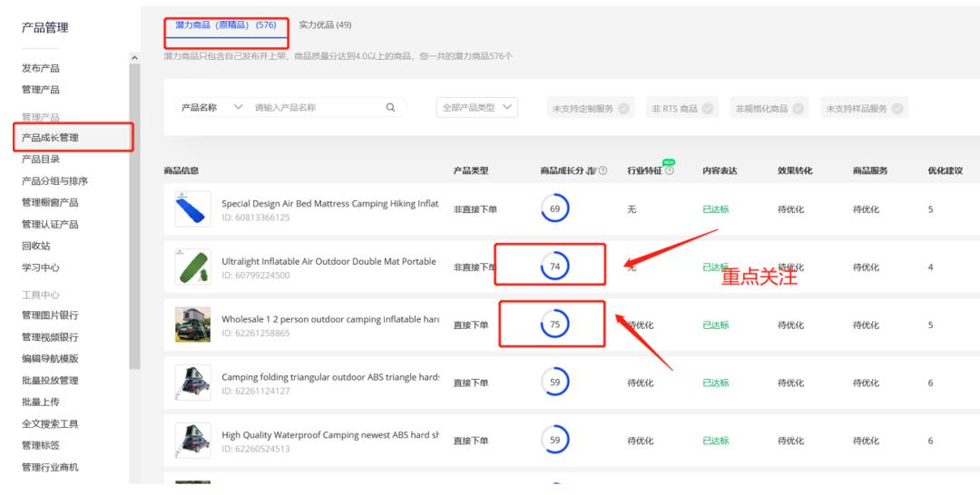Open 管理认证产品 in sidebar
This screenshot has height=495, width=980.
coord(50,224)
